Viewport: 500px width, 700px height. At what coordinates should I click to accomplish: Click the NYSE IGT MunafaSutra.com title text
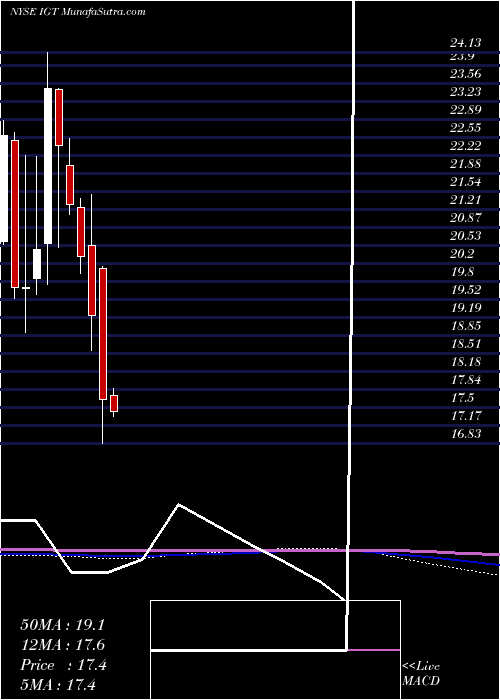(x=77, y=12)
